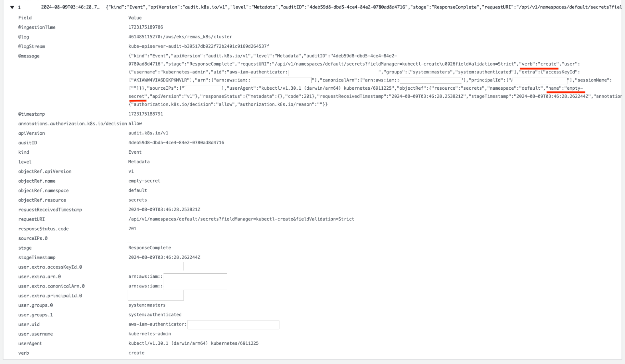Select the @logStream field name
The image size is (625, 364).
pos(32,47)
